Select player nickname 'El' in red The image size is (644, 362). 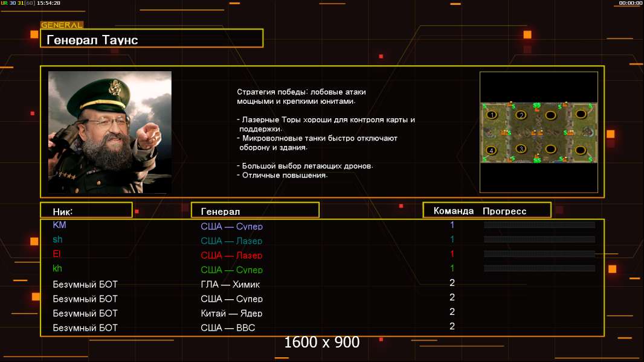[57, 254]
